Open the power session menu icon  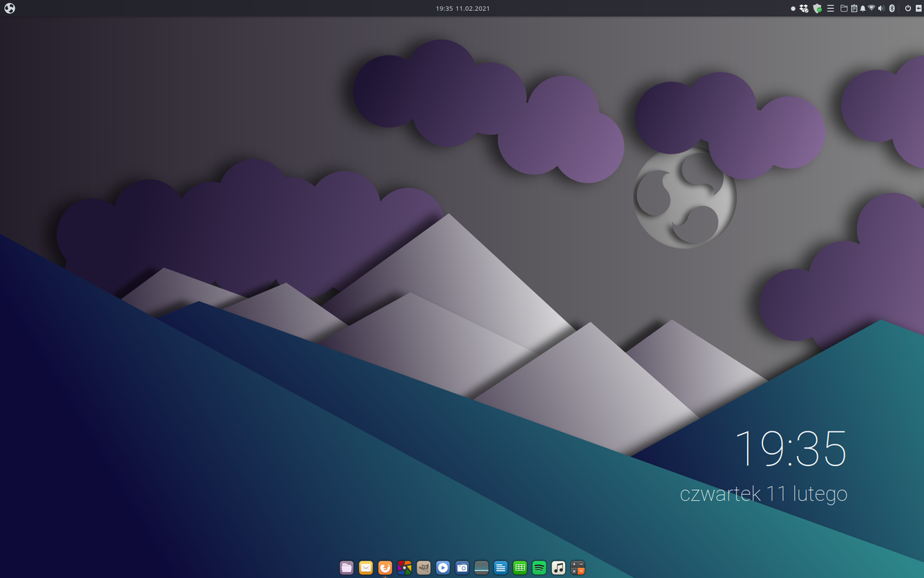point(908,9)
